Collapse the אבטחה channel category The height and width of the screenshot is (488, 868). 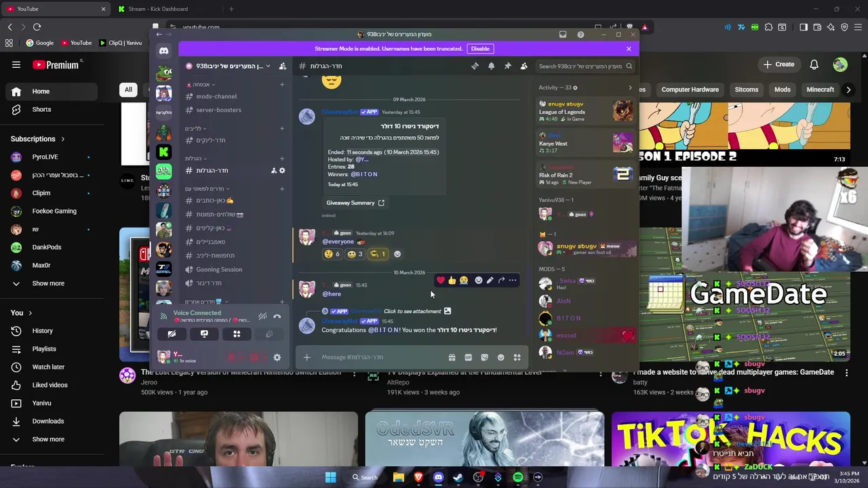[201, 84]
